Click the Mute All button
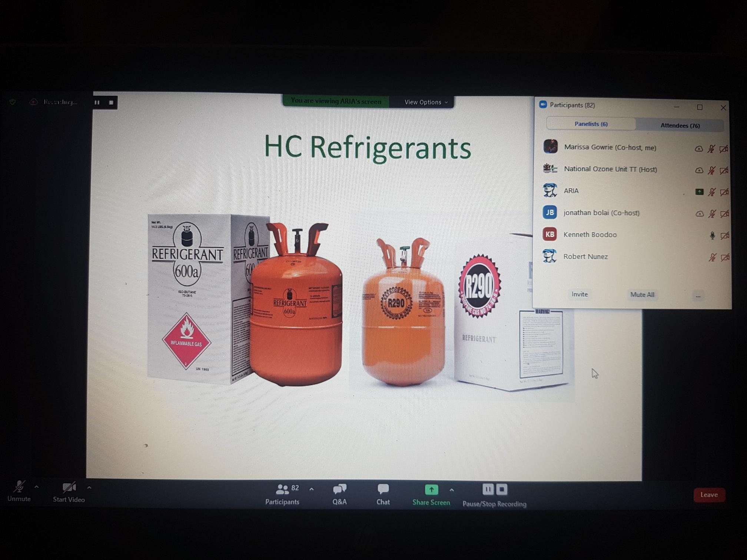Viewport: 747px width, 560px height. (642, 295)
